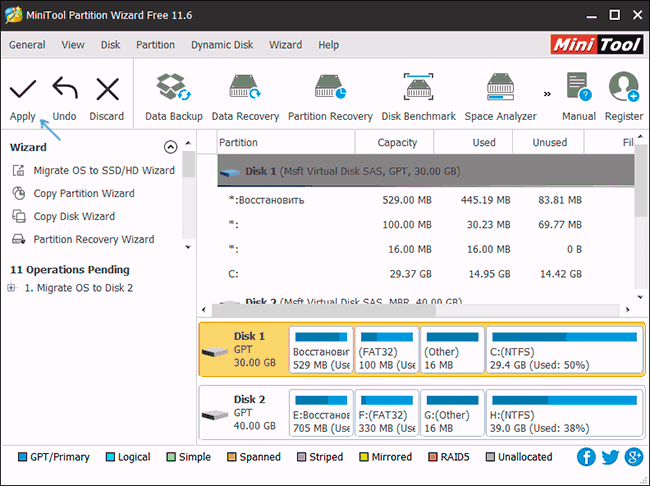Viewport: 650px width, 486px height.
Task: Start Disk Benchmark tool
Action: point(418,89)
